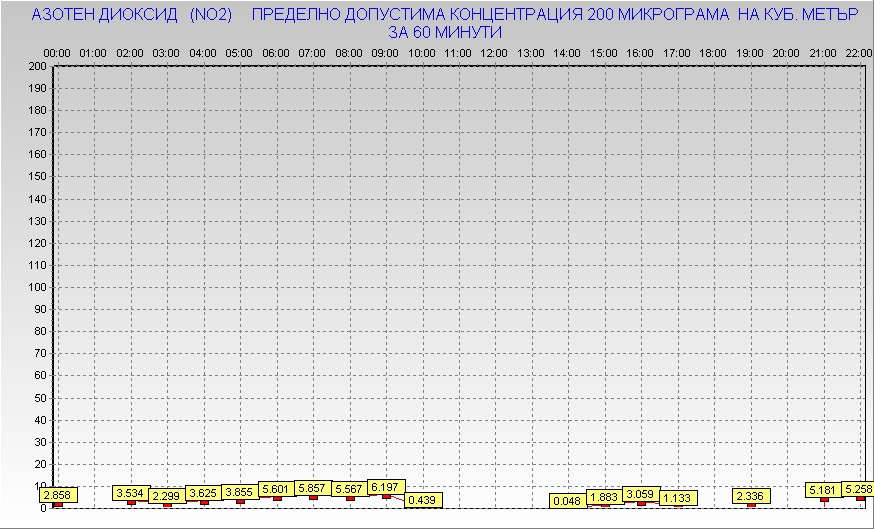Screen dimensions: 874x529
Task: Click the ЗА 60 МИНУТИ subtitle text
Action: (444, 32)
